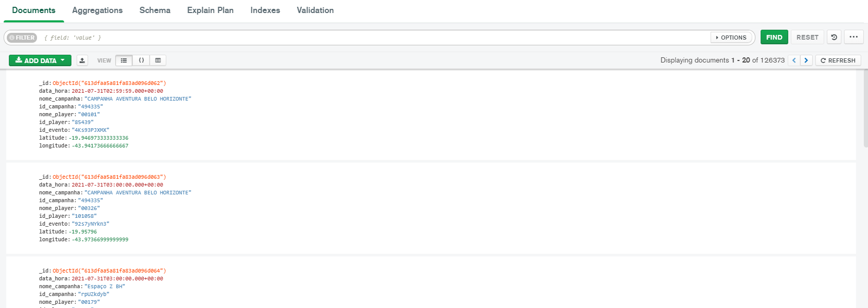868x308 pixels.
Task: Expand the query OPTIONS panel
Action: (731, 38)
